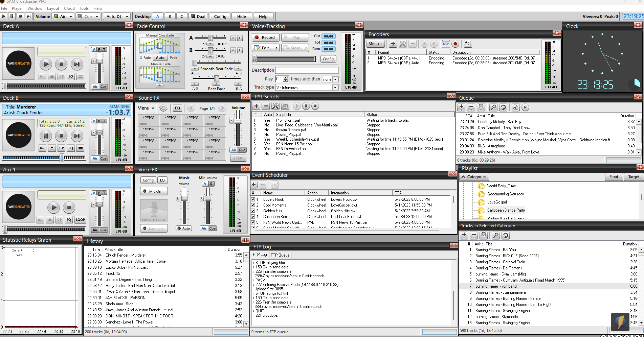The image size is (644, 337).
Task: Click Sound FX next page arrow
Action: click(x=222, y=108)
